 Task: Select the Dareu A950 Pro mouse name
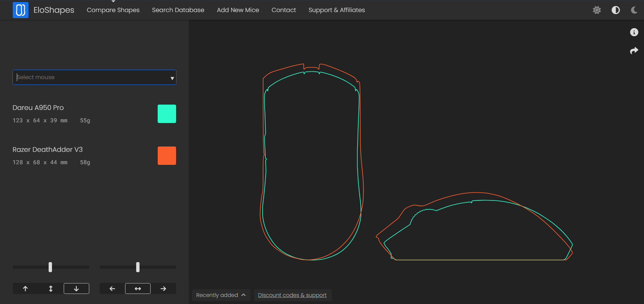point(38,108)
